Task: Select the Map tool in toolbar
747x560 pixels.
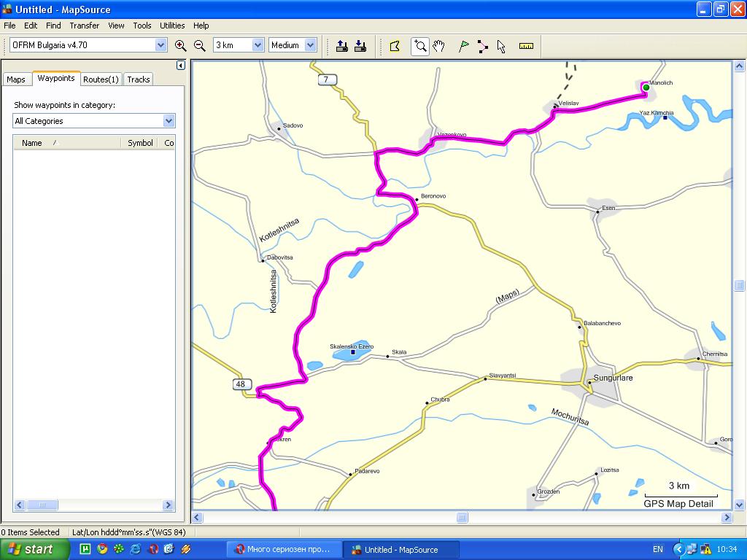Action: click(395, 46)
